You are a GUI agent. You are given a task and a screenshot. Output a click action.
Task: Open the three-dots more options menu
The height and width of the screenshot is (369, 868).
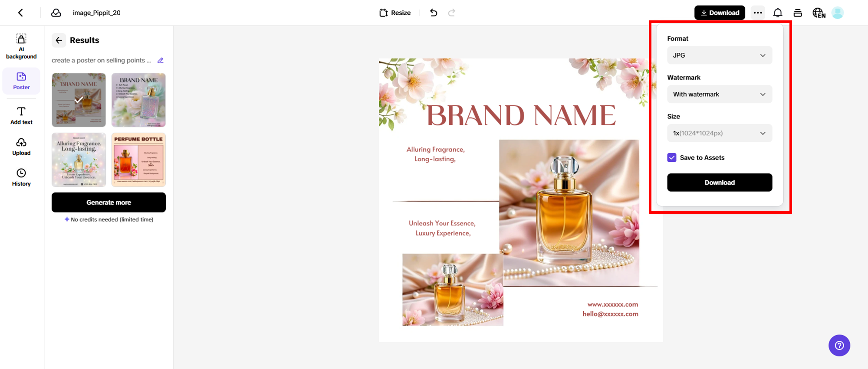click(x=758, y=13)
